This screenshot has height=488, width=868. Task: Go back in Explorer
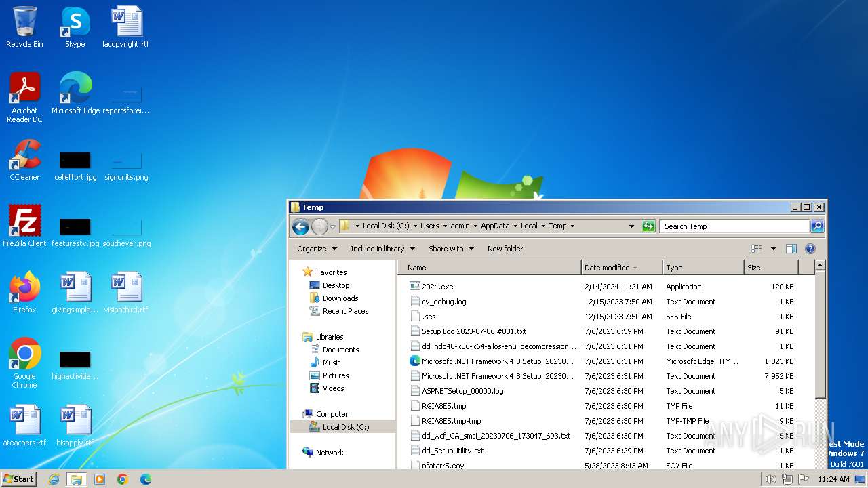click(x=300, y=226)
